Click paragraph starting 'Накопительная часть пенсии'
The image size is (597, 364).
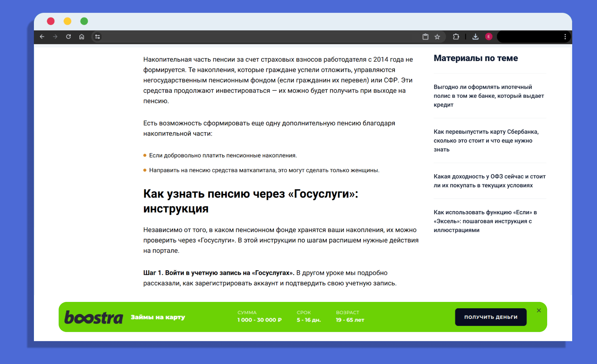click(x=278, y=80)
